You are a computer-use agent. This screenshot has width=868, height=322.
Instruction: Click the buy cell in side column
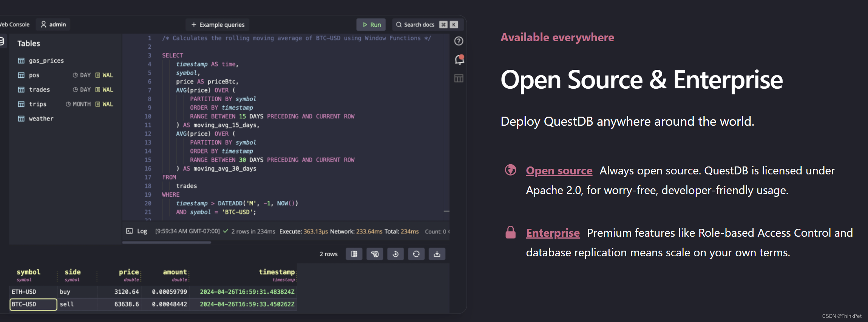coord(77,292)
